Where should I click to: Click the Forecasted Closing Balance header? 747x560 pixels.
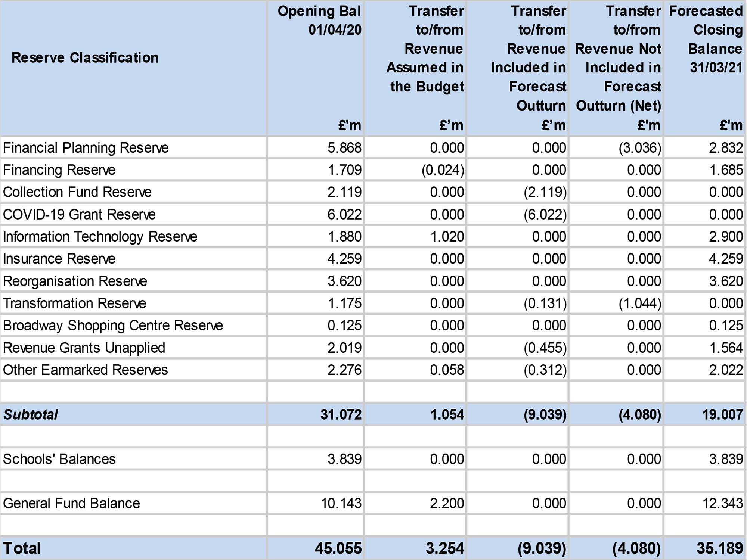pos(706,39)
